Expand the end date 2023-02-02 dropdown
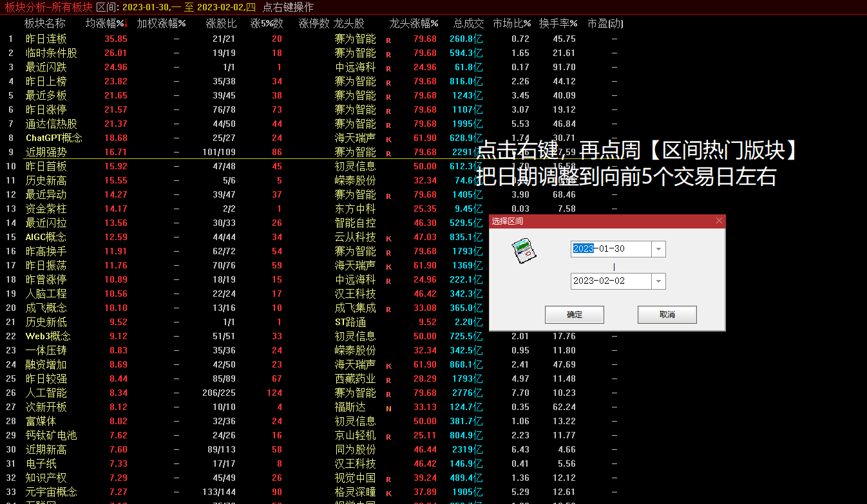Image resolution: width=867 pixels, height=504 pixels. point(658,281)
